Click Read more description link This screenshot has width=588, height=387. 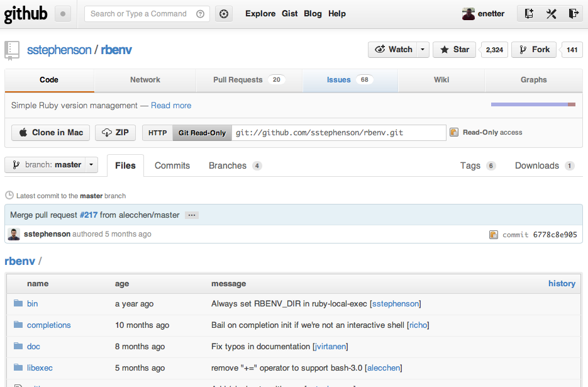point(171,106)
